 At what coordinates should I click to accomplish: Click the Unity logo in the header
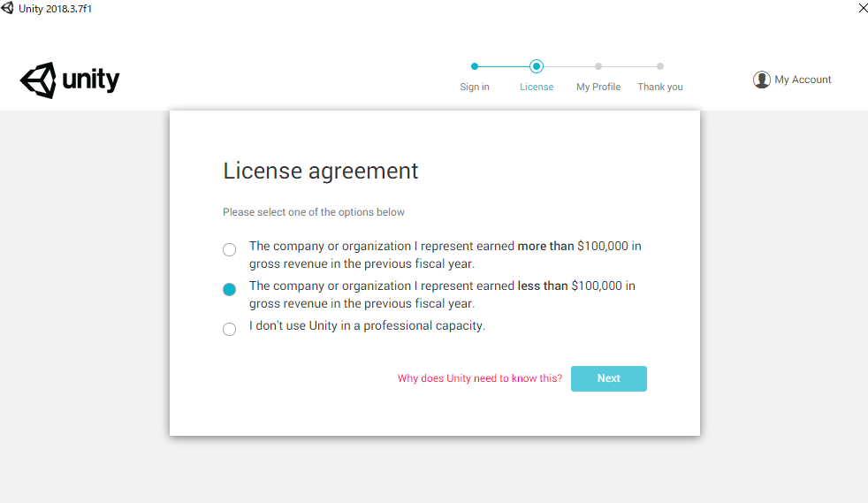coord(70,80)
